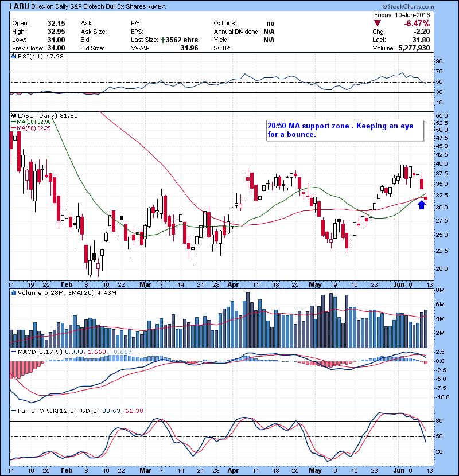The width and height of the screenshot is (459, 476).
Task: Click the Friday 10-Jun-2016 date
Action: point(402,15)
